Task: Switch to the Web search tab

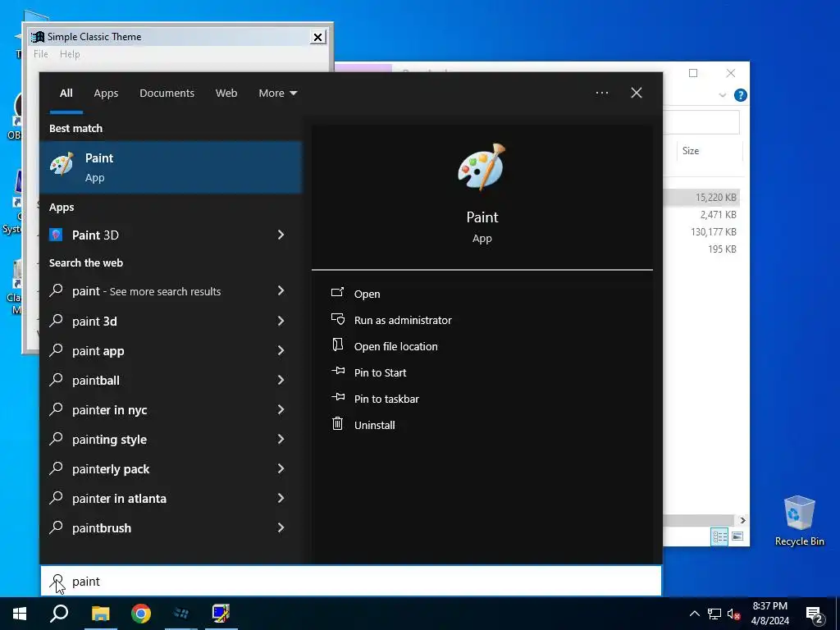Action: [x=226, y=94]
